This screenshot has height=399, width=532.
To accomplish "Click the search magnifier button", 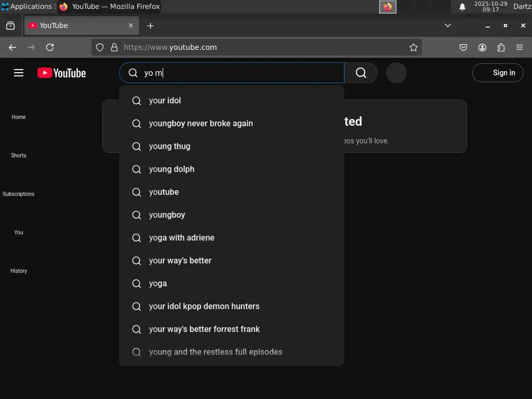I will tap(361, 73).
